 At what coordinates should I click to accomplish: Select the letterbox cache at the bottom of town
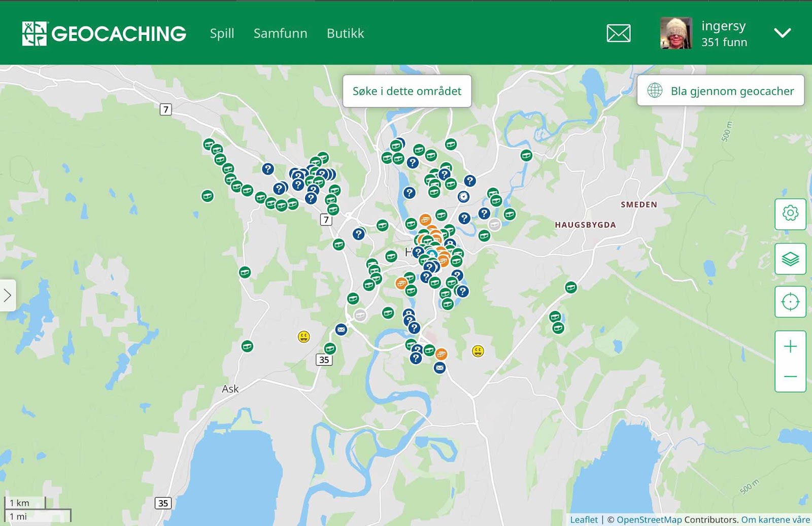439,368
